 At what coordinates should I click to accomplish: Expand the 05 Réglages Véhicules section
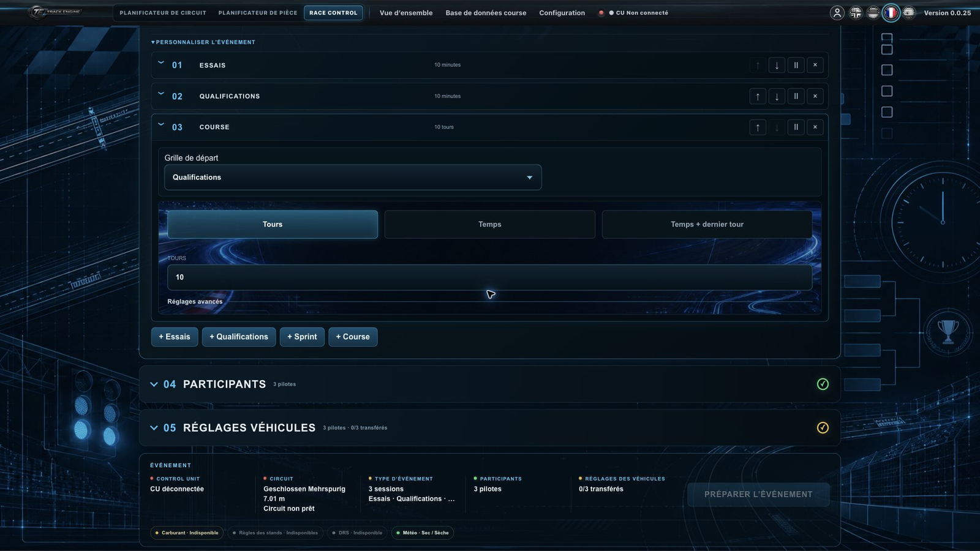[x=154, y=428]
